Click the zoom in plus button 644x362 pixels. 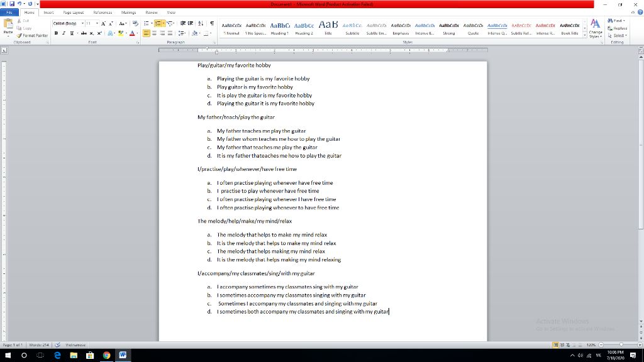640,345
